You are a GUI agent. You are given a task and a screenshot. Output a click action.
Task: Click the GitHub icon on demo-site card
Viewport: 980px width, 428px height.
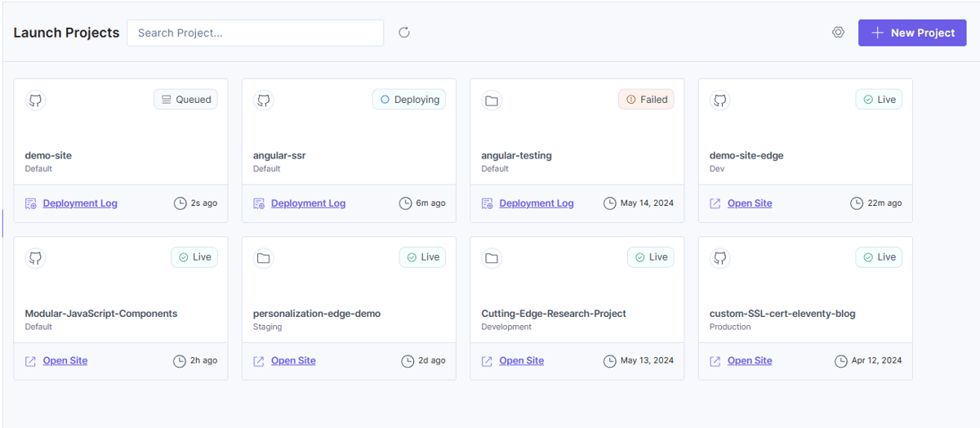point(35,100)
